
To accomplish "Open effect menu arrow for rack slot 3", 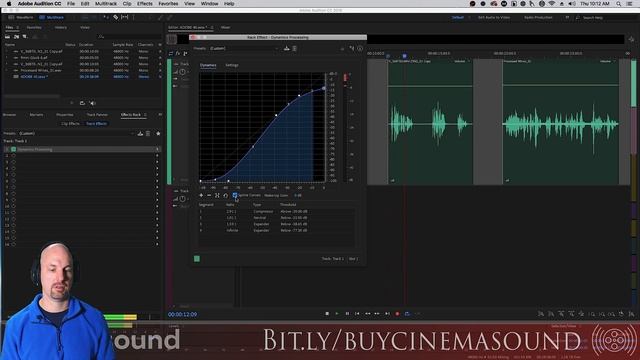I will click(157, 162).
